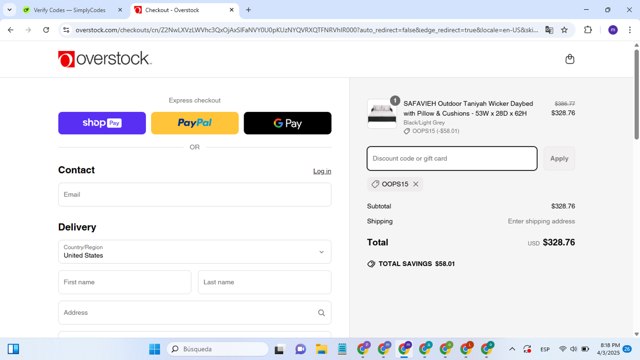Open Task View on the taskbar
The width and height of the screenshot is (640, 360).
tap(279, 349)
